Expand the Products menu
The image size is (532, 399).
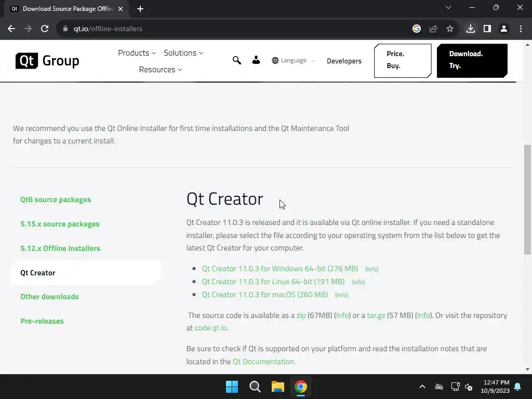coord(137,53)
